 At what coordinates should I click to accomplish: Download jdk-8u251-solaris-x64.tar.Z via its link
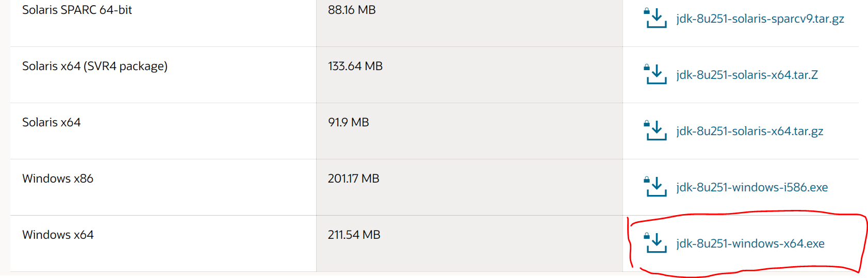[747, 75]
